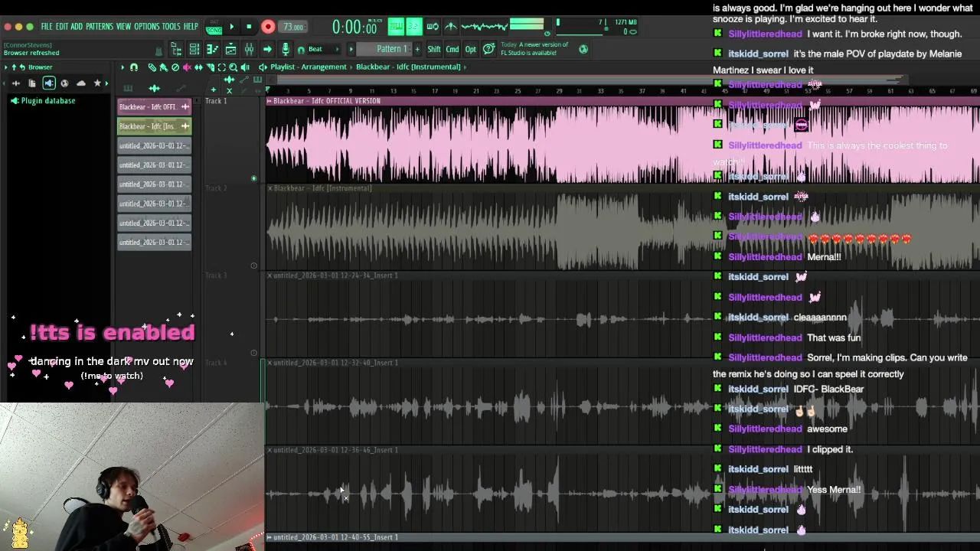Open the channel rack from the toolbar

coord(194,49)
